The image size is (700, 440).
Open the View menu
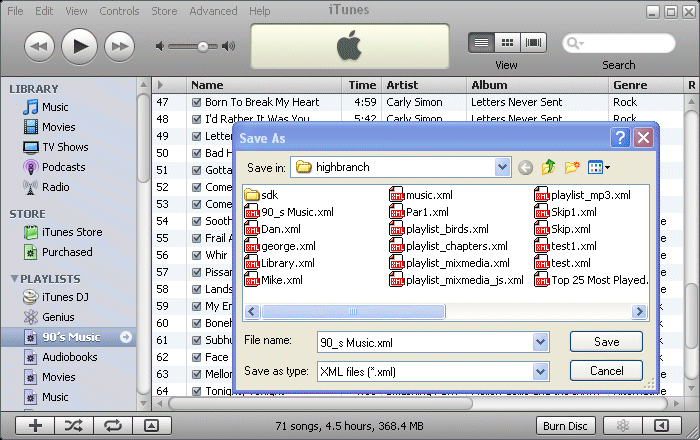tap(76, 11)
